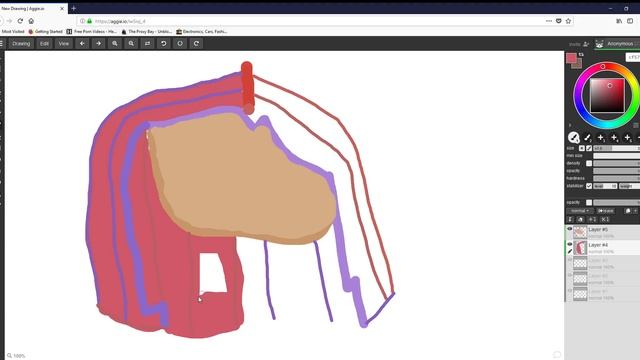
Task: Reset the canvas rotation circle button
Action: tap(180, 43)
